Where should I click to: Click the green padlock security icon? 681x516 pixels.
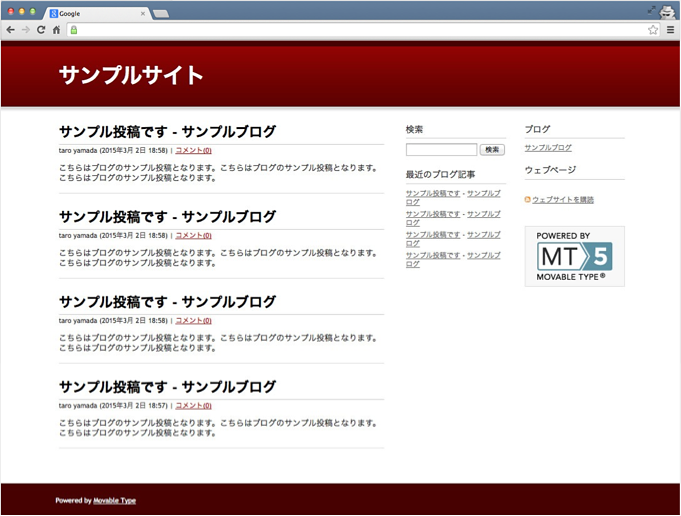coord(74,30)
